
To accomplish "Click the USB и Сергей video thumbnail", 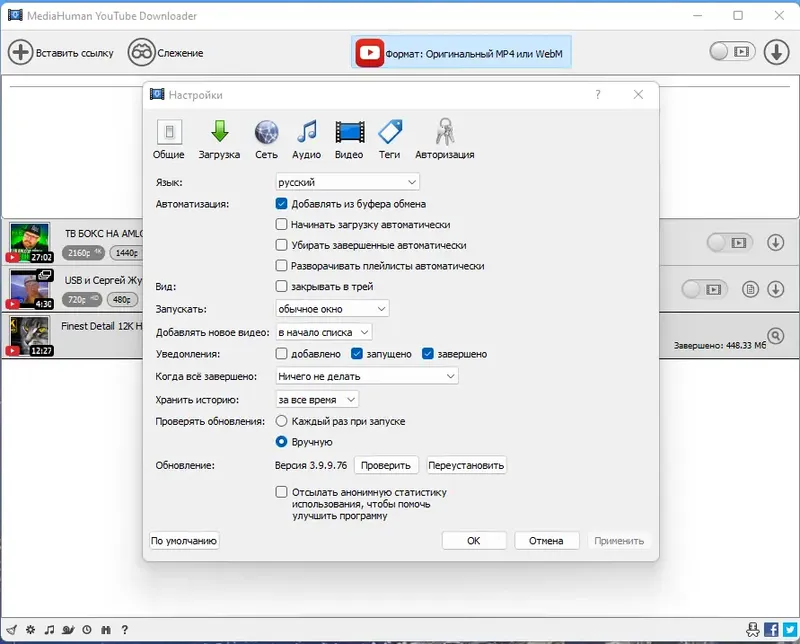I will (30, 289).
